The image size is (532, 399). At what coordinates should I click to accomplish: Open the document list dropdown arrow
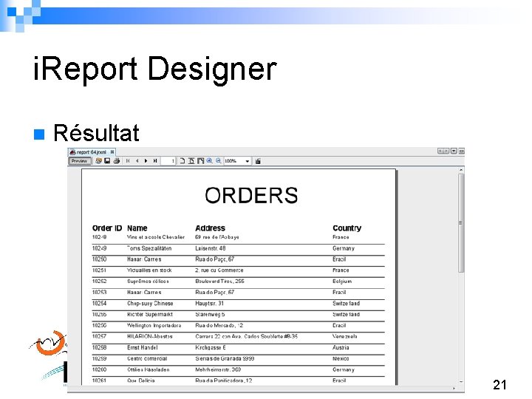454,151
